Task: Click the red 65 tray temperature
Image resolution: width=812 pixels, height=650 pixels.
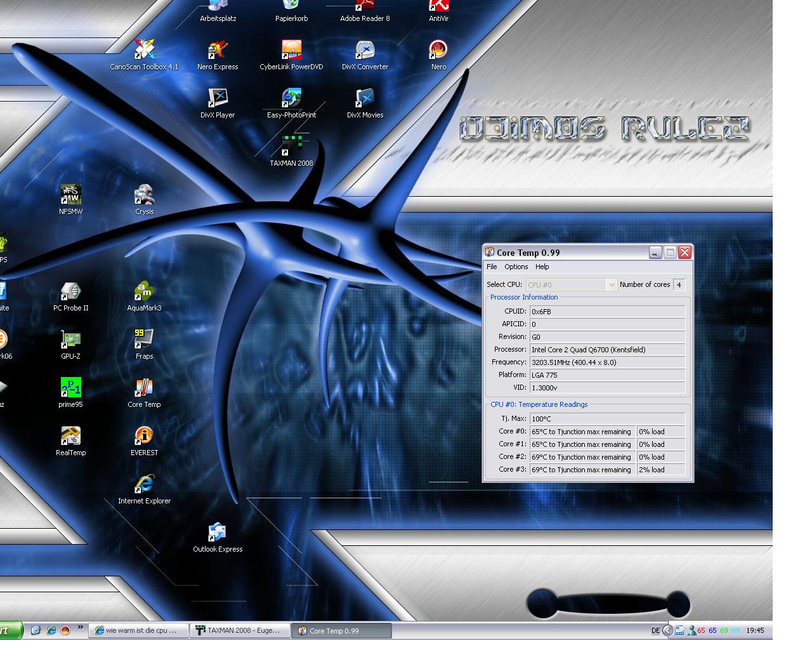Action: 701,630
